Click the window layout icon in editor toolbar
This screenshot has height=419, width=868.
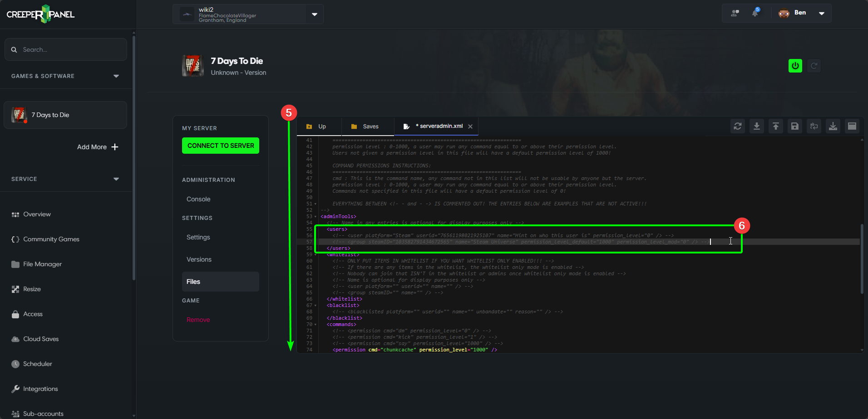852,126
